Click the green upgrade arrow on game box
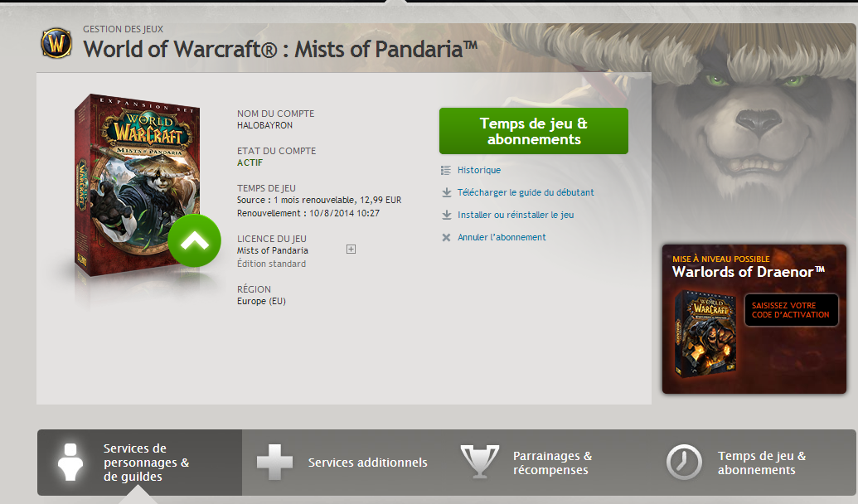Viewport: 858px width, 504px height. point(194,240)
